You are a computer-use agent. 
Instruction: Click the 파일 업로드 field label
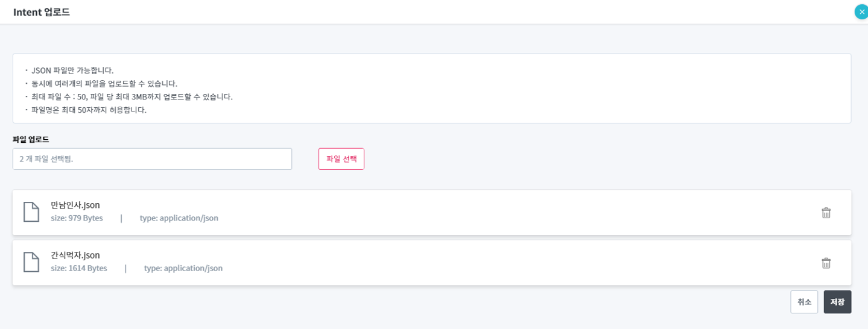[31, 140]
